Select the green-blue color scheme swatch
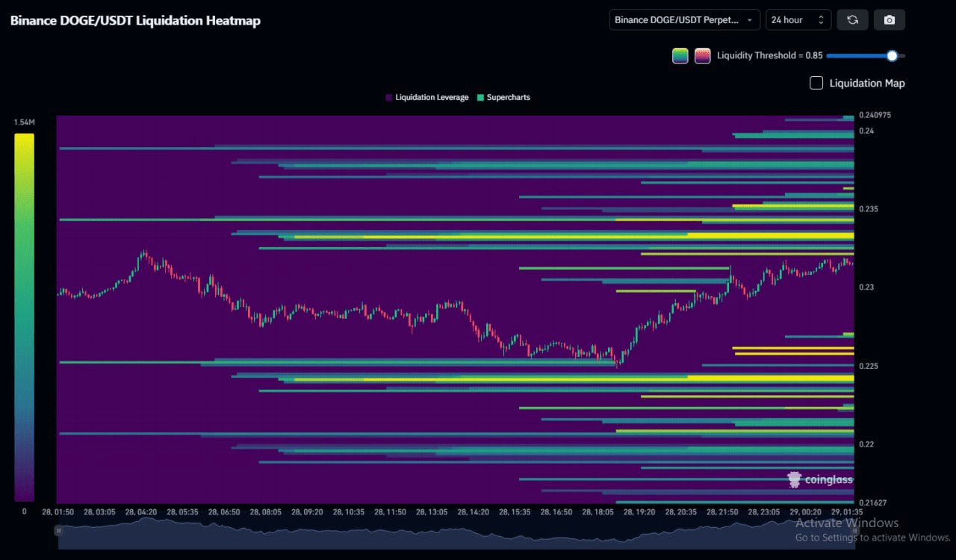956x560 pixels. [x=680, y=56]
